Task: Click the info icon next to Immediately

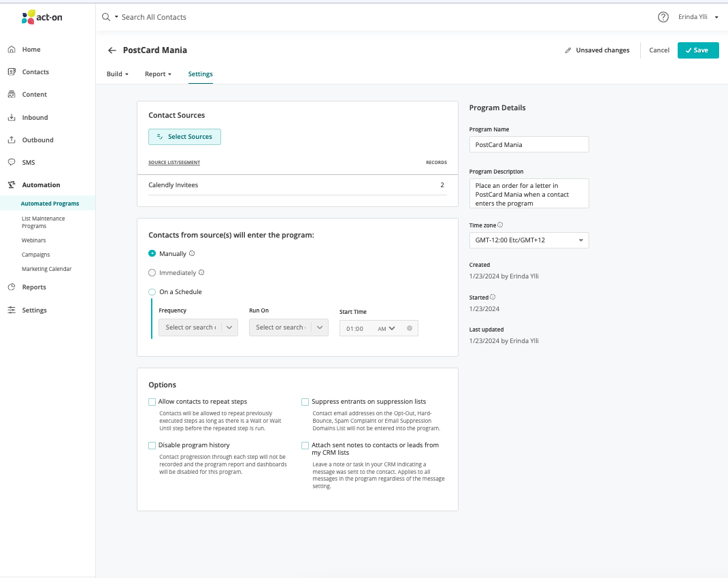Action: (x=201, y=272)
